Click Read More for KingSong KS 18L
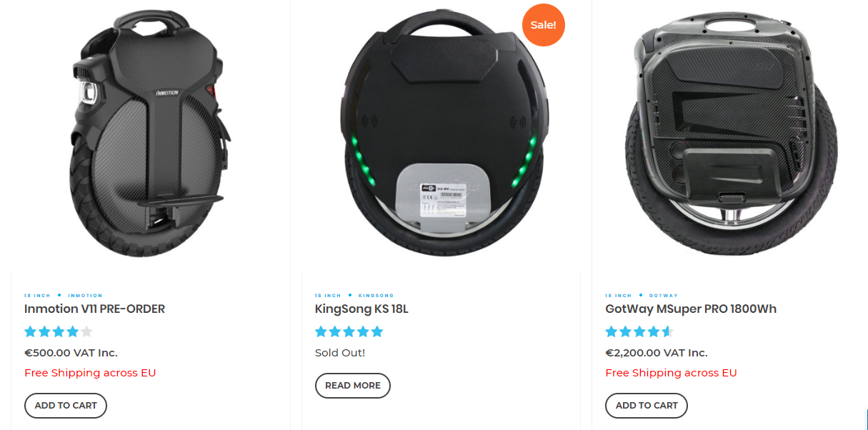Viewport: 868px width, 430px height. point(353,385)
